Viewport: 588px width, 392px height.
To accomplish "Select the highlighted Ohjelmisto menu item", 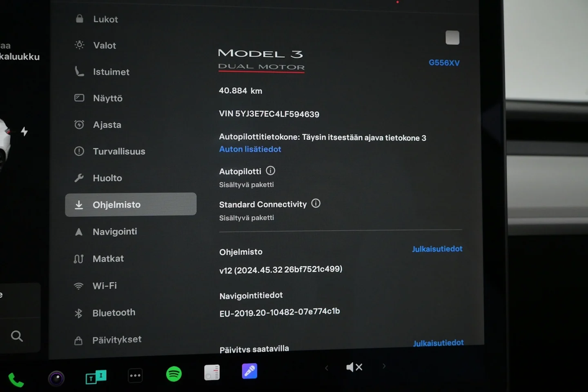I will point(131,204).
